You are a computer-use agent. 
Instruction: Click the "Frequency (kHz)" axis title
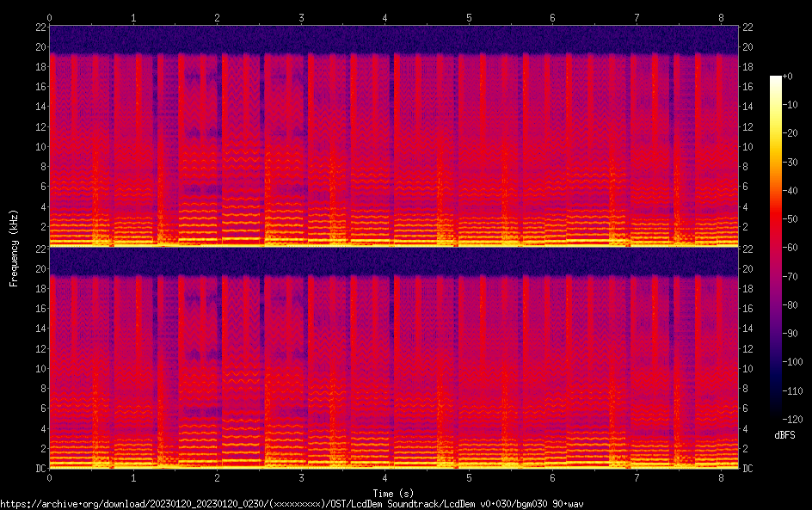(x=14, y=247)
